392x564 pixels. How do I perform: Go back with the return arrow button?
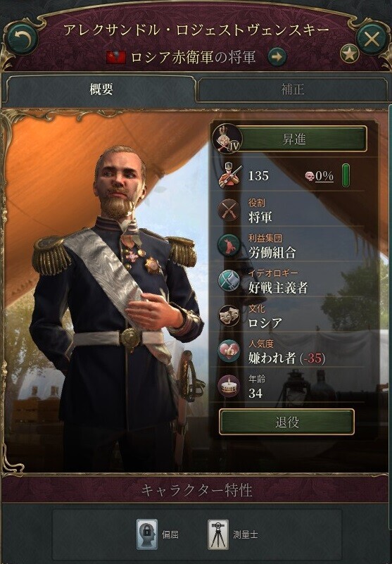(22, 38)
